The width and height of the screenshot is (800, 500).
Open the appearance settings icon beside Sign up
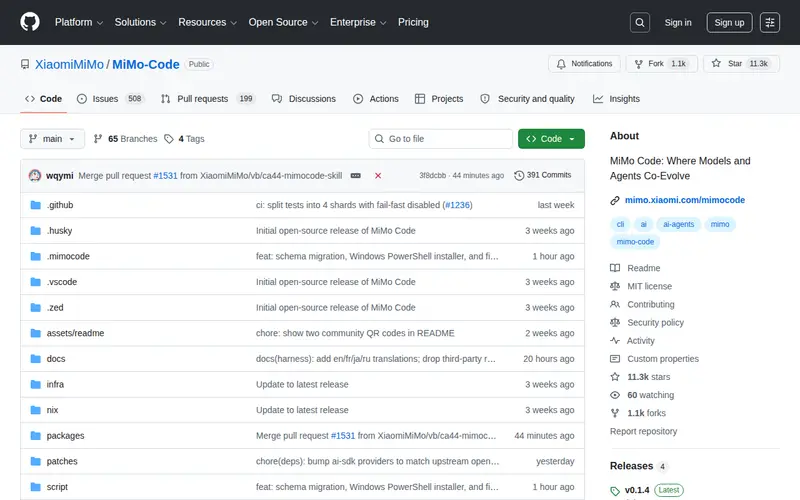(769, 22)
